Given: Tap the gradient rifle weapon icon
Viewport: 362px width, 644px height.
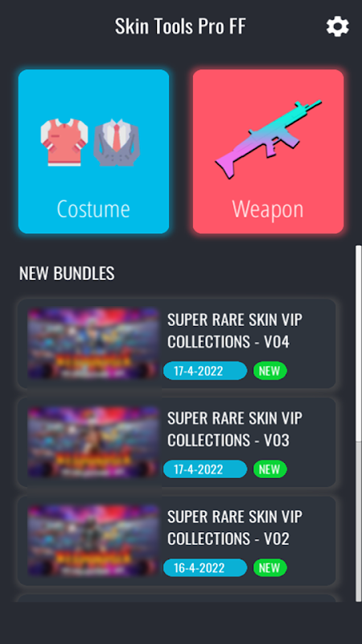Looking at the screenshot, I should click(x=269, y=139).
